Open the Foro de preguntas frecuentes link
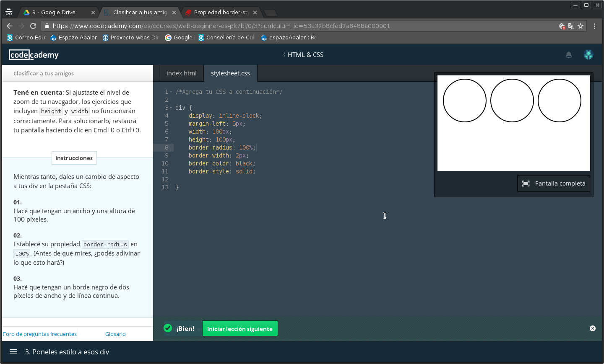 pyautogui.click(x=39, y=334)
